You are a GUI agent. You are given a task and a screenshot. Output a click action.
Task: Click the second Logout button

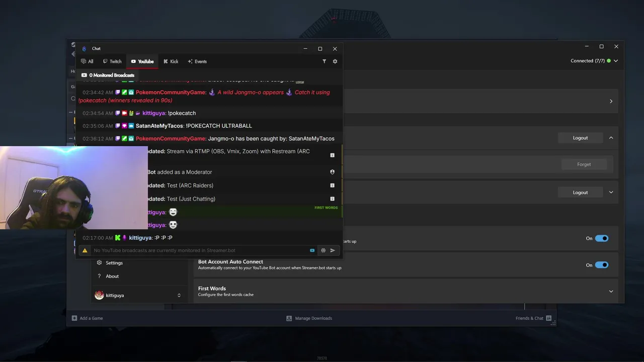(x=580, y=192)
